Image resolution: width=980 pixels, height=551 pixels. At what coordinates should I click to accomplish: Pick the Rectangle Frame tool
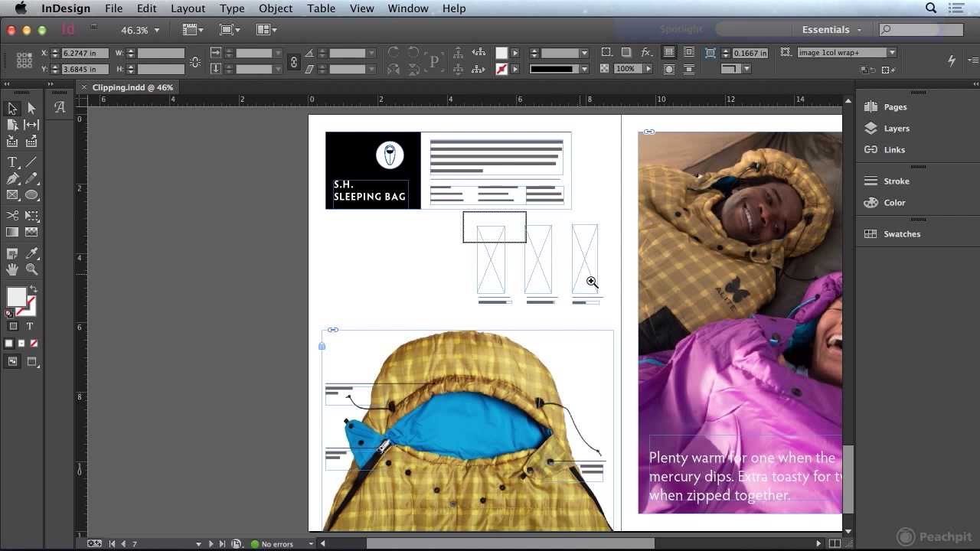[x=12, y=194]
